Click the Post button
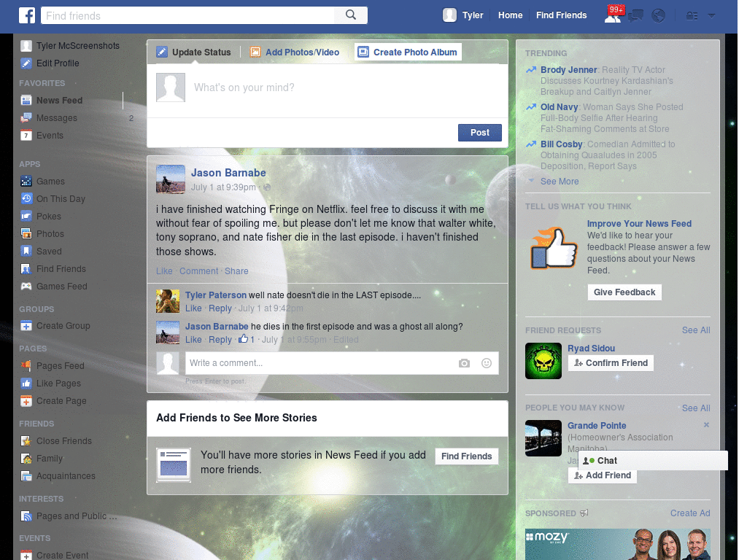747x560 pixels. [x=480, y=133]
